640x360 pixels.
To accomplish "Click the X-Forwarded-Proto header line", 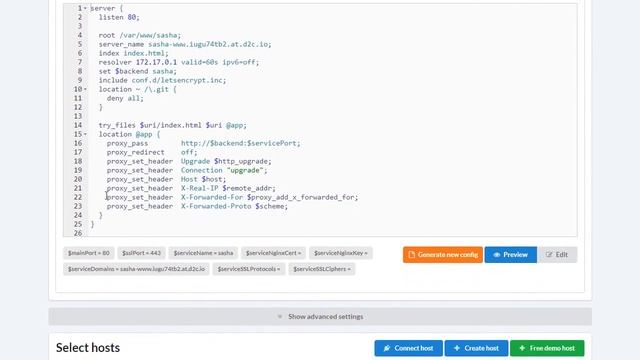I will point(197,206).
